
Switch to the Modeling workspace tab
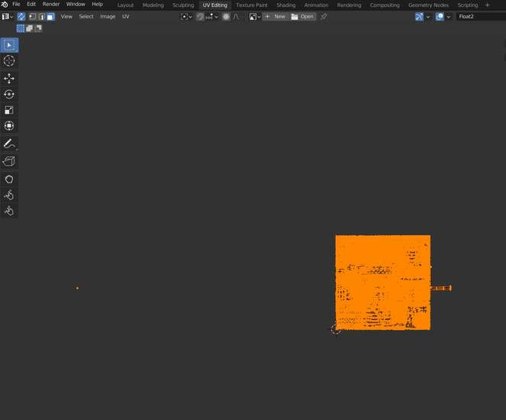click(153, 5)
